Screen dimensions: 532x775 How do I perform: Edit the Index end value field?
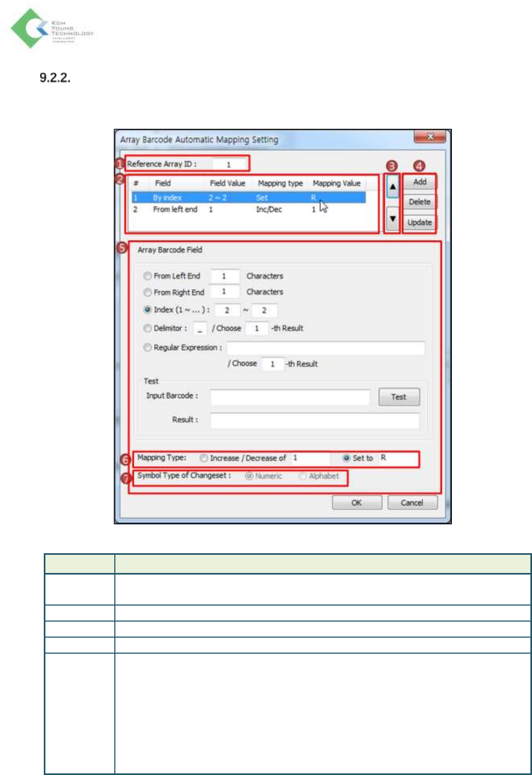pos(264,311)
